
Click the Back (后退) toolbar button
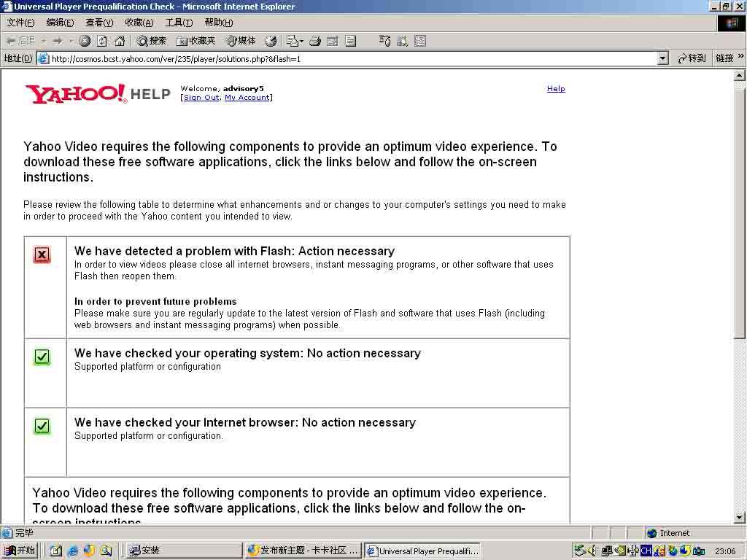(x=20, y=41)
